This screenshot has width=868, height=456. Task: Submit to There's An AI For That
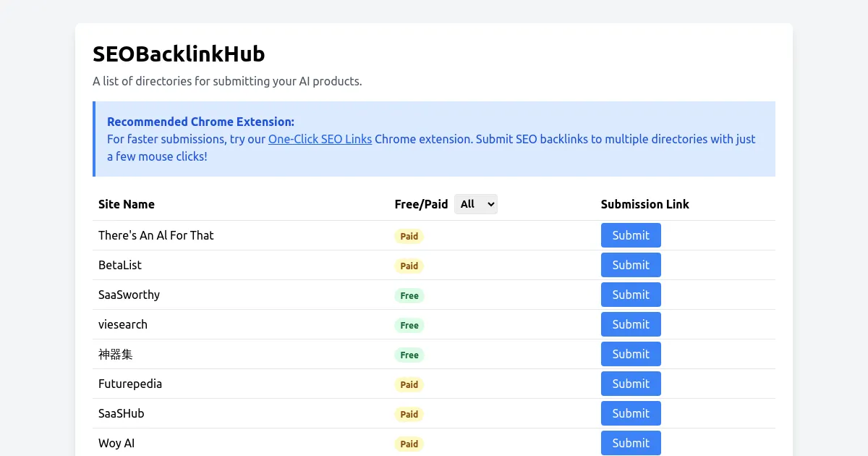pos(630,235)
